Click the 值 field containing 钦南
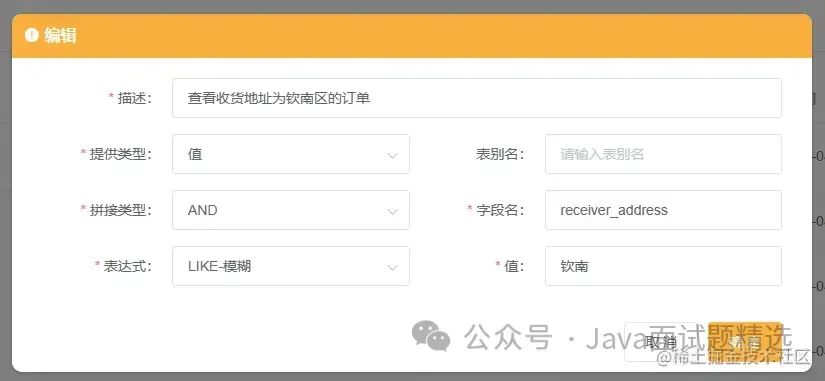825x381 pixels. pyautogui.click(x=663, y=266)
